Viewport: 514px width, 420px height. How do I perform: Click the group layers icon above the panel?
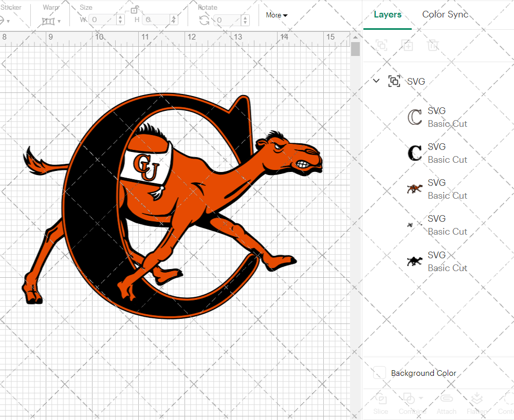(x=382, y=45)
